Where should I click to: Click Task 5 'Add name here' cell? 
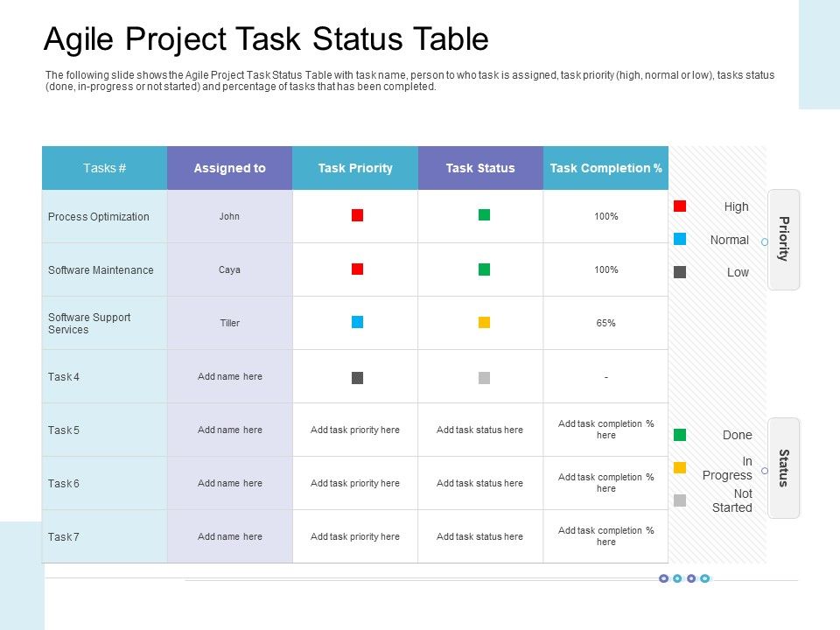point(229,430)
